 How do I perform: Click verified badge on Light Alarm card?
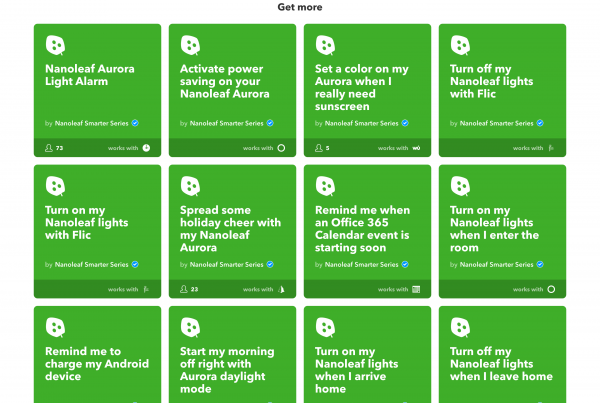pyautogui.click(x=135, y=123)
